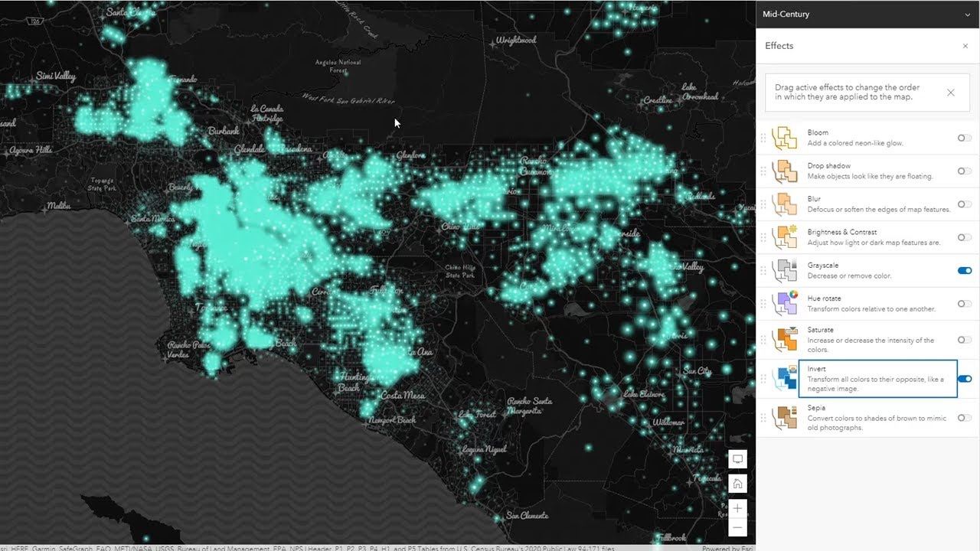Click the drag handle for Blur
The height and width of the screenshot is (551, 980).
tap(763, 204)
